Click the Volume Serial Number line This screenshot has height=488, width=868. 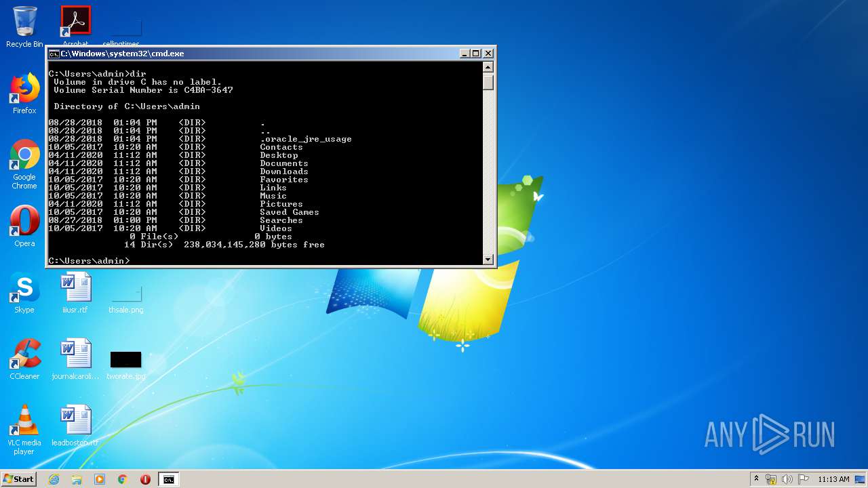click(x=143, y=90)
